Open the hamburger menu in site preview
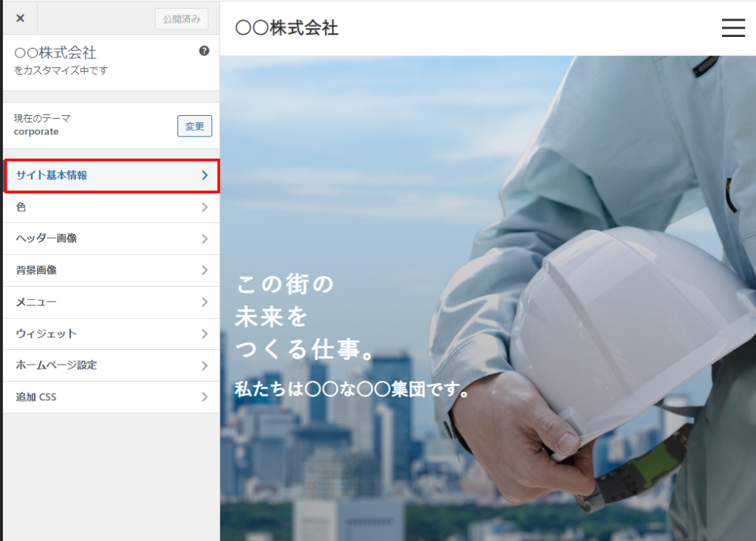Screen dimensions: 756x541 point(732,27)
